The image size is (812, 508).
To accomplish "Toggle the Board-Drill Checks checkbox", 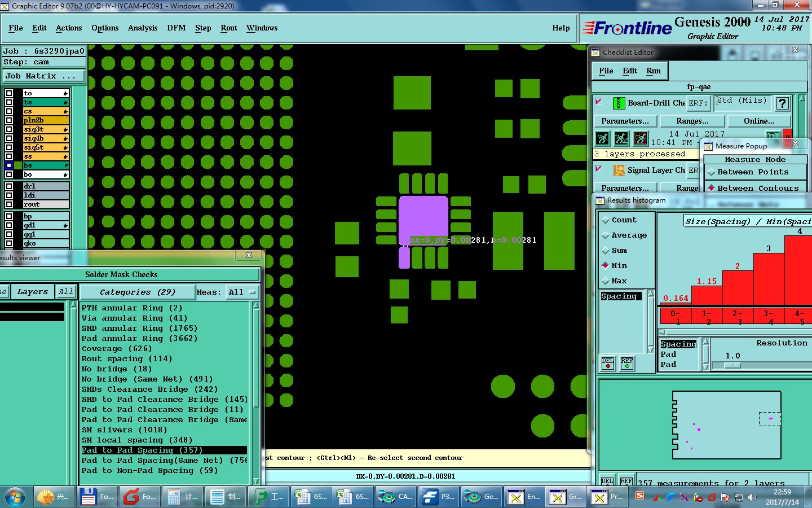I will pyautogui.click(x=599, y=102).
